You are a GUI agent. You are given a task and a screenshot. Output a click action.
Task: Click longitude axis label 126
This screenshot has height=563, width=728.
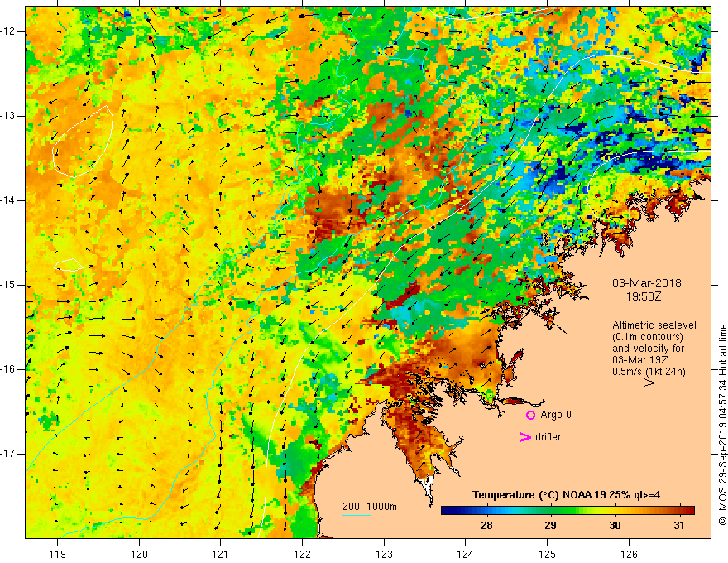point(629,554)
